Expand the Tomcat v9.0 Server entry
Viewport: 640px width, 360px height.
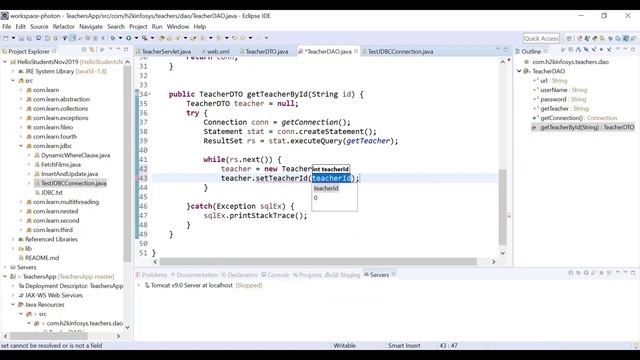pyautogui.click(x=139, y=285)
